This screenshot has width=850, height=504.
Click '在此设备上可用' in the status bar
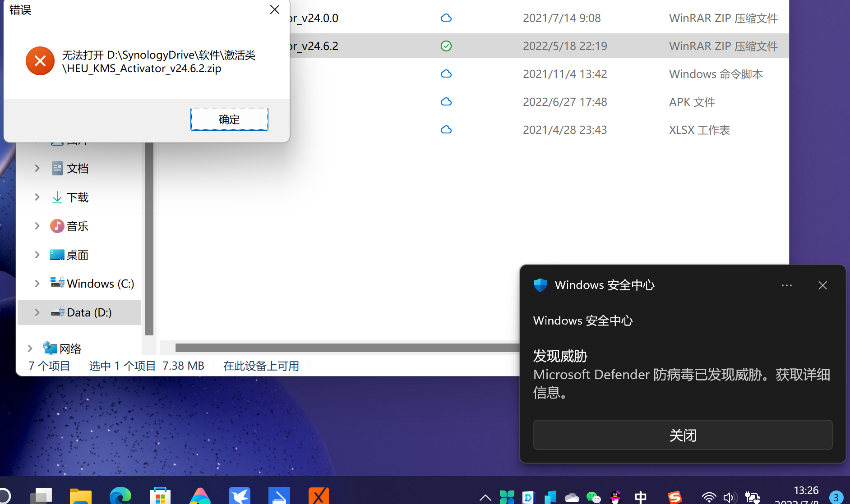pyautogui.click(x=261, y=366)
